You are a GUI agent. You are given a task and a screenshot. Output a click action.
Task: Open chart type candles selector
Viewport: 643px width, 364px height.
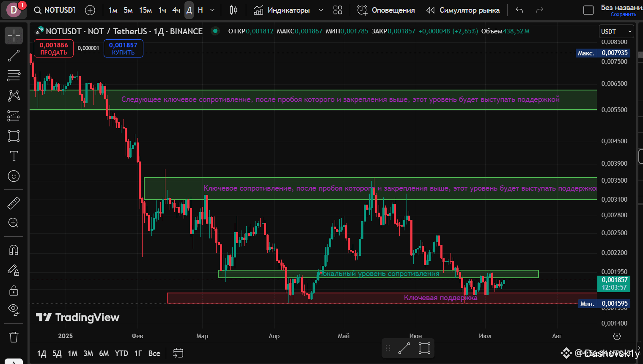(234, 10)
